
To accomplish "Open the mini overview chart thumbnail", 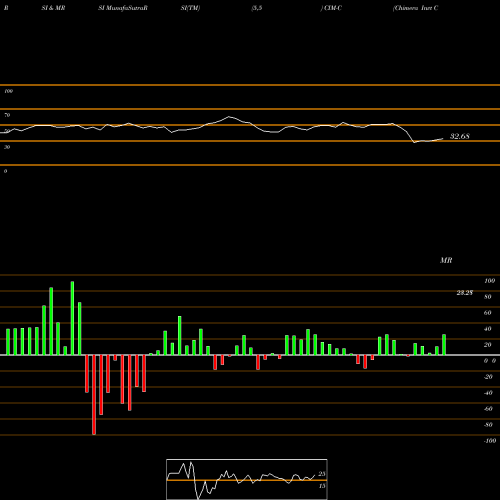I will click(247, 479).
